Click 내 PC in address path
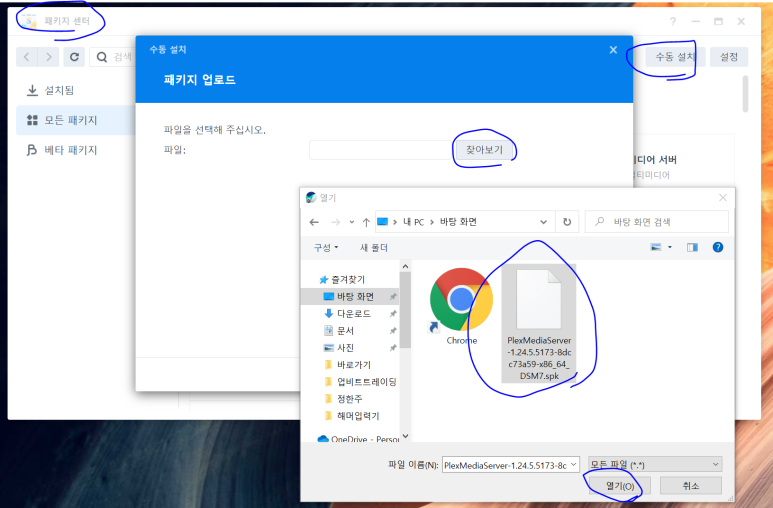Viewport: 773px width, 508px height. (413, 222)
